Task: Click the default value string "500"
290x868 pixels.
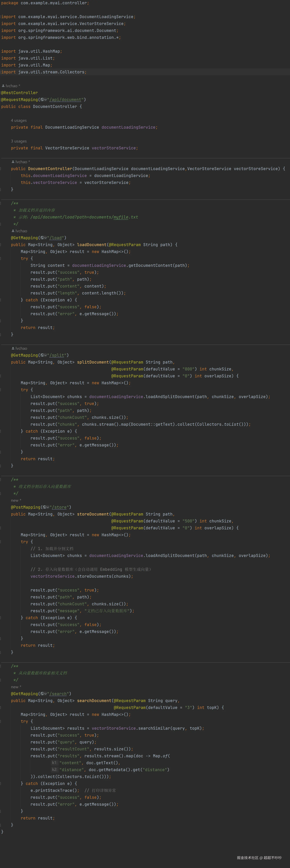Action: [188, 521]
